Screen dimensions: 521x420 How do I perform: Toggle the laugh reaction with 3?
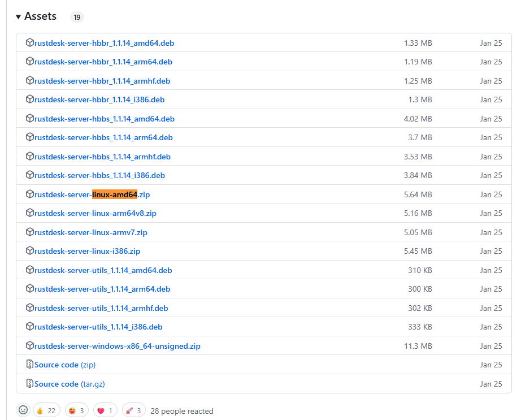point(77,410)
